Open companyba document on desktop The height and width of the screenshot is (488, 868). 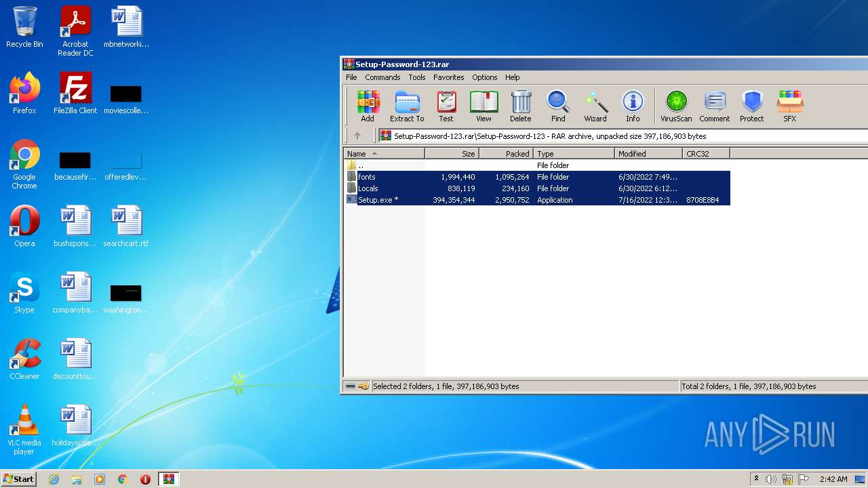[75, 293]
